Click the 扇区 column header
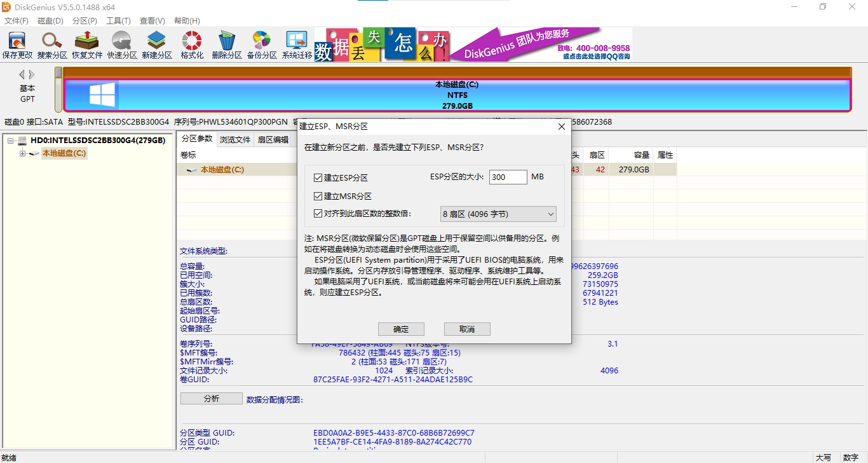Screen dimensions: 868x463 [x=597, y=155]
